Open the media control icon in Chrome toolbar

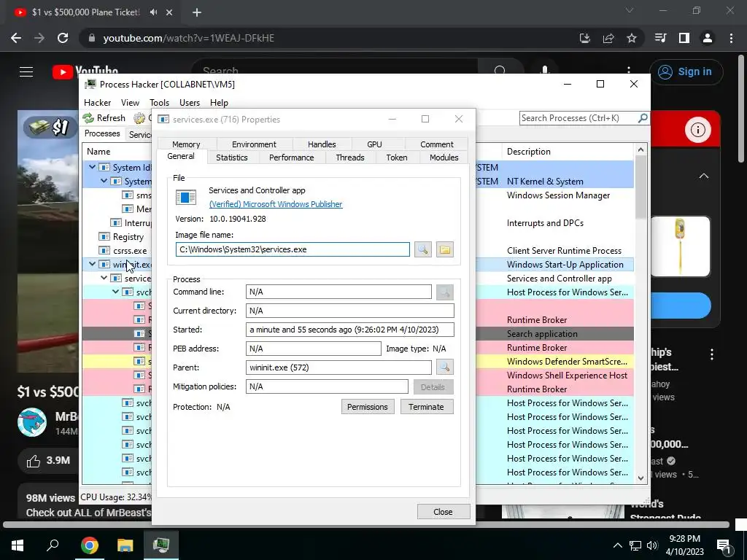point(661,38)
